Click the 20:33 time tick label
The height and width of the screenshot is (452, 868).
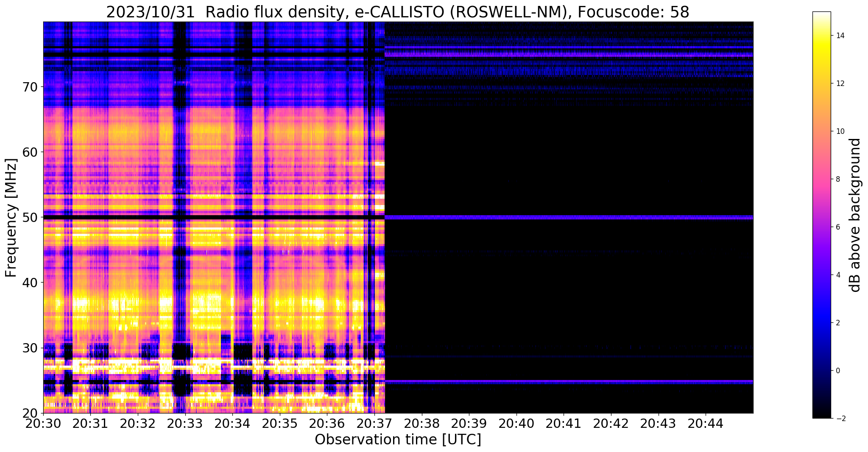tap(185, 423)
